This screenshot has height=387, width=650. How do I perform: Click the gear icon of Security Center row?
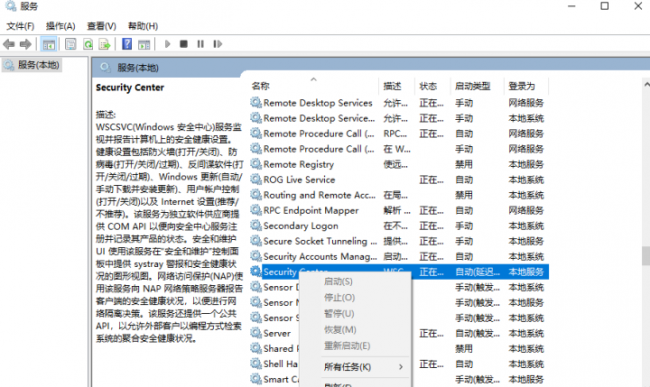click(x=256, y=271)
